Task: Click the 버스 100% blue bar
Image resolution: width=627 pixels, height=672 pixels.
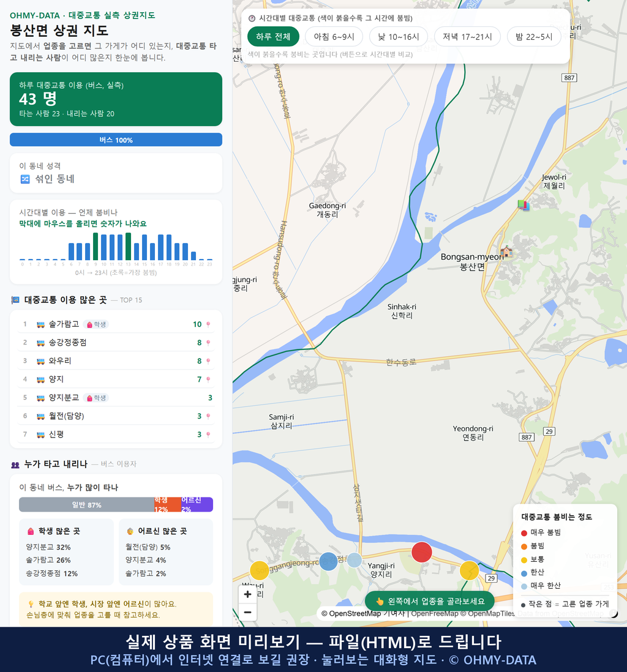Action: point(116,140)
